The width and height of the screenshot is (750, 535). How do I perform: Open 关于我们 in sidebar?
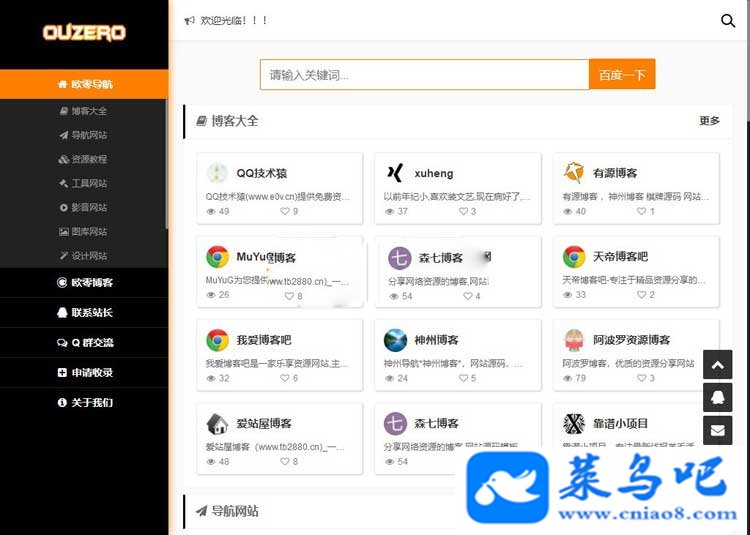(84, 403)
